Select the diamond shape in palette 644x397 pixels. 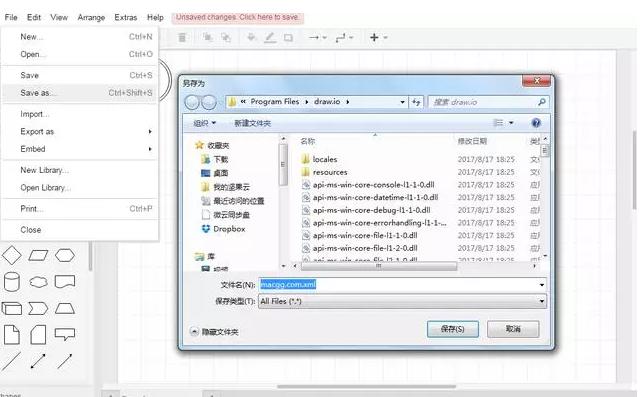click(12, 255)
